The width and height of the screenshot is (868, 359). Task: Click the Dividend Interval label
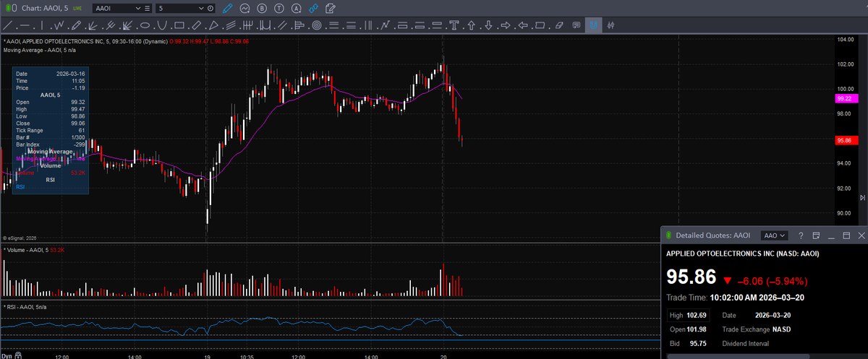click(x=745, y=344)
